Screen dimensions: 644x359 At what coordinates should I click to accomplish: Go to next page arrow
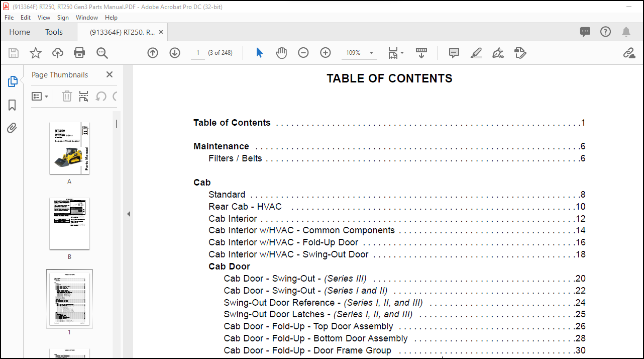[175, 53]
